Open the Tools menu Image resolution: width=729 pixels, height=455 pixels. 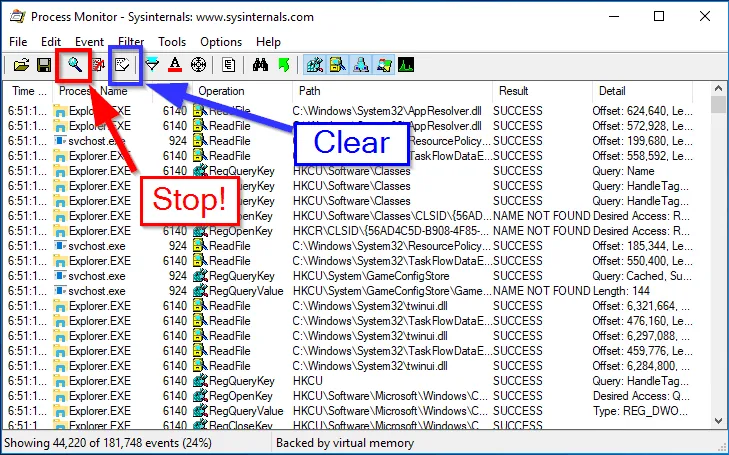click(x=172, y=42)
